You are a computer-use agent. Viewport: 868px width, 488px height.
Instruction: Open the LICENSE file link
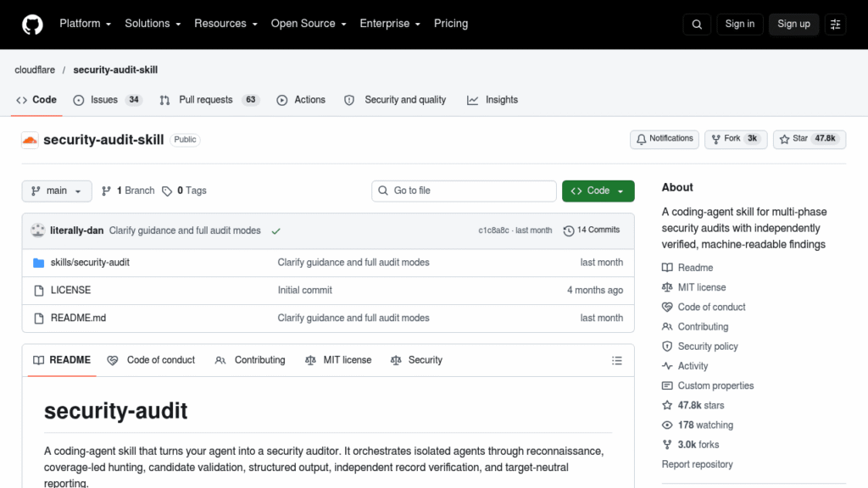click(70, 291)
